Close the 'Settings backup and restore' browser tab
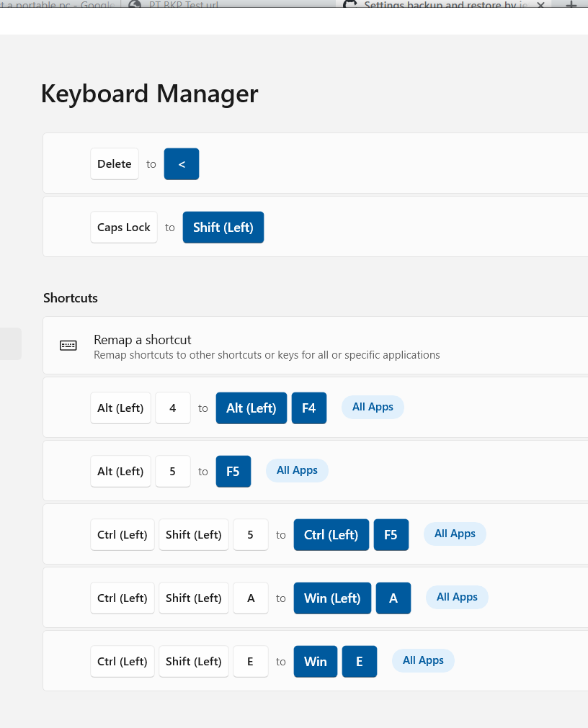588x728 pixels. coord(540,5)
